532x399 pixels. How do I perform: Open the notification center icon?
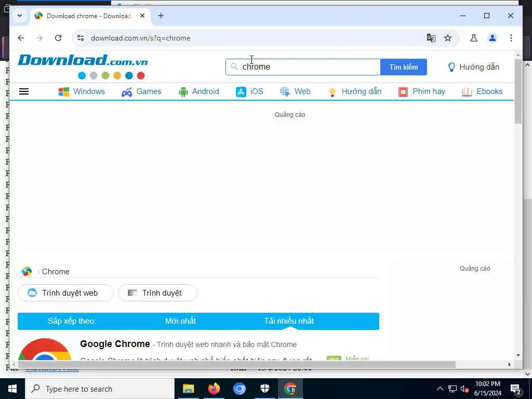pyautogui.click(x=516, y=389)
